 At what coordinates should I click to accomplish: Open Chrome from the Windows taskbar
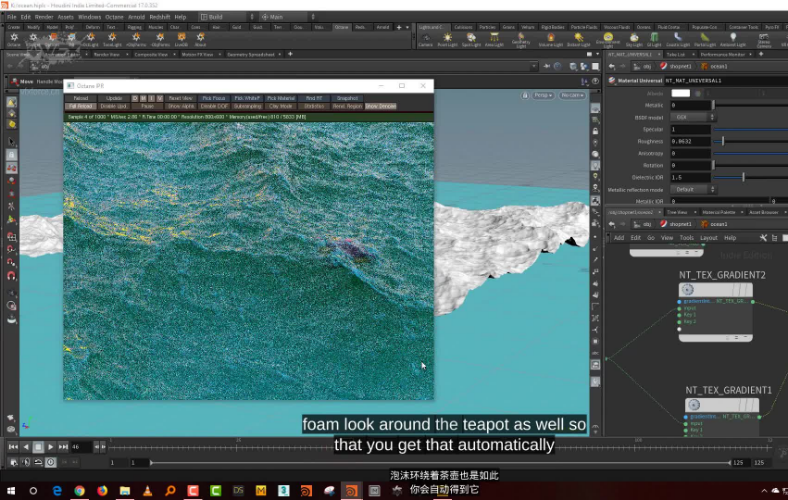tap(78, 490)
